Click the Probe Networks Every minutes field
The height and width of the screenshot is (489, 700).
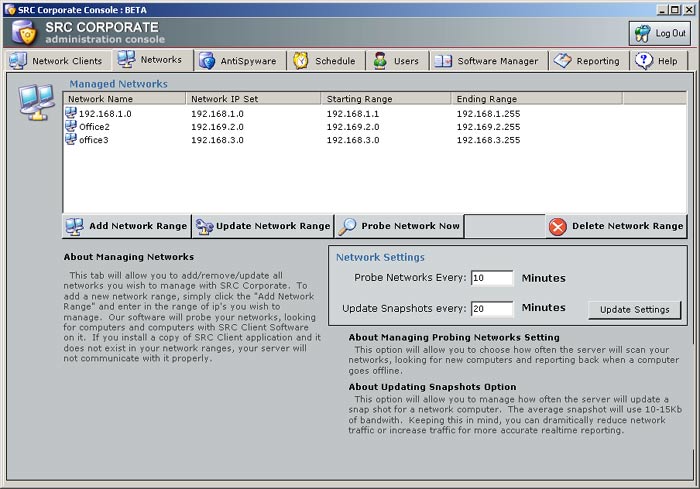point(492,278)
